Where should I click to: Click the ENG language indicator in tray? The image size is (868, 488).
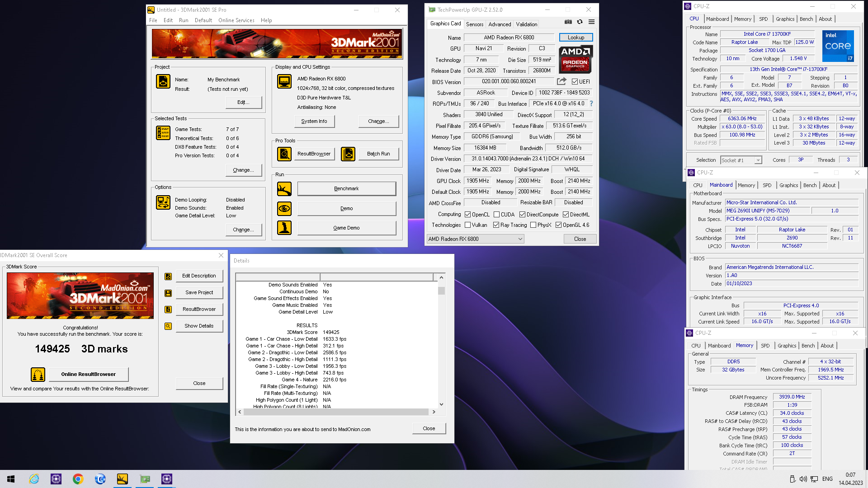[827, 479]
